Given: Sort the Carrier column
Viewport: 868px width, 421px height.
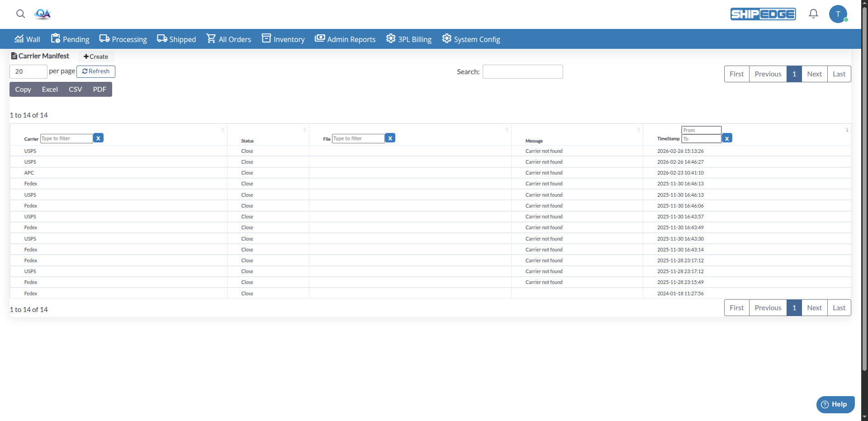Looking at the screenshot, I should tap(223, 130).
